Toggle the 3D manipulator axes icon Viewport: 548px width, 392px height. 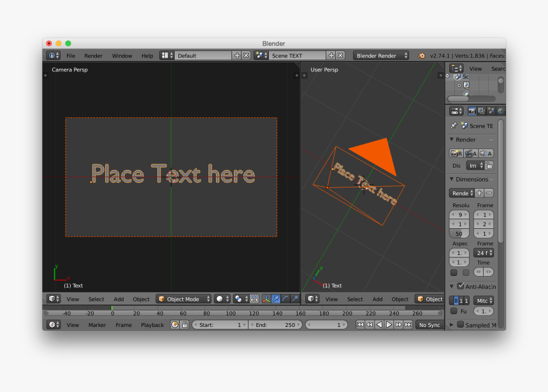coord(266,299)
